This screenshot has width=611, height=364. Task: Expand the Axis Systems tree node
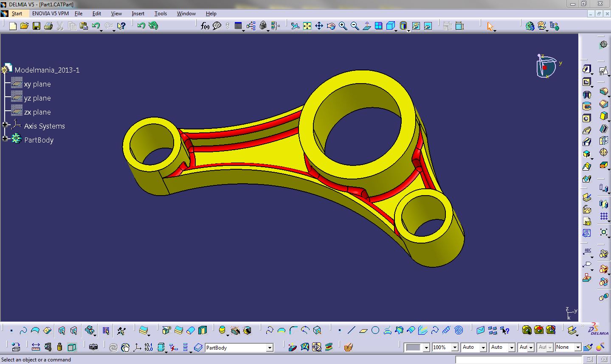coord(5,125)
